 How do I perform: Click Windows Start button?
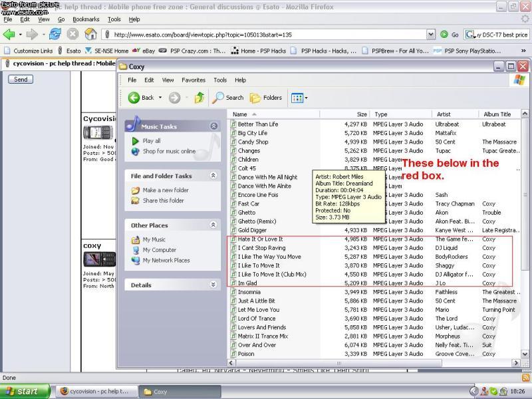25,391
